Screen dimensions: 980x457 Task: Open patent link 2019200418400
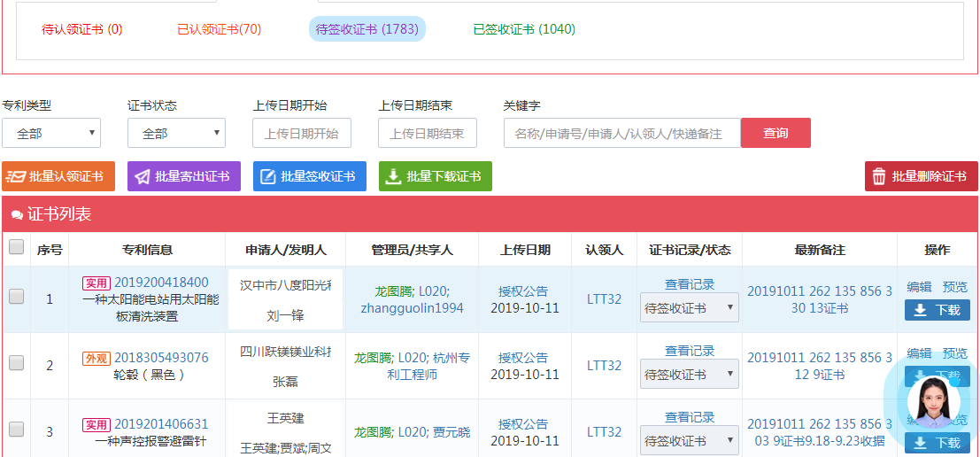pyautogui.click(x=161, y=283)
